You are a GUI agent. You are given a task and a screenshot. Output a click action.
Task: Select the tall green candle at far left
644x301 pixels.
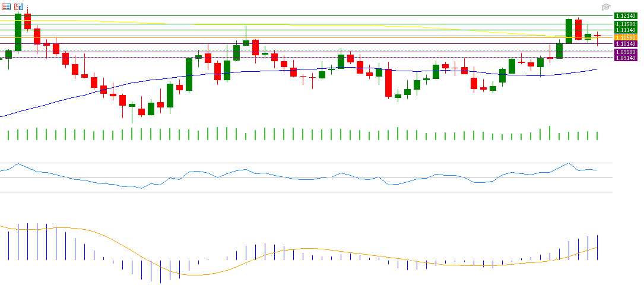point(18,32)
